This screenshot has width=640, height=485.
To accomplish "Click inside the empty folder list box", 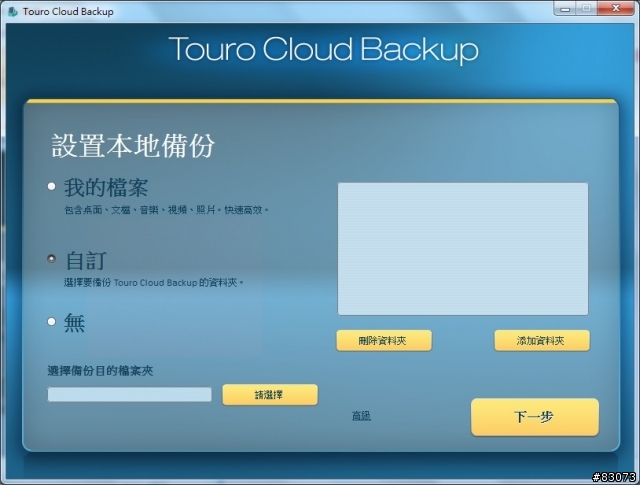I will [463, 249].
